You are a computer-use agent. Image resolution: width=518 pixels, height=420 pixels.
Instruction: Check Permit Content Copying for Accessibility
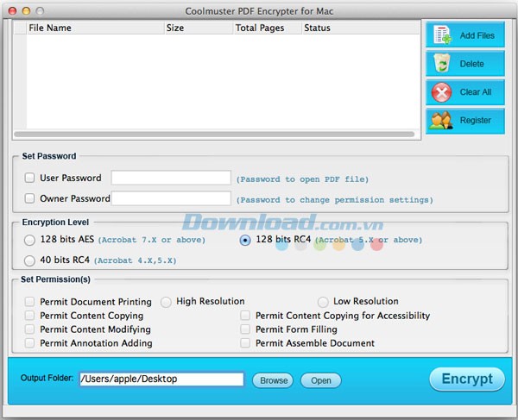[245, 316]
